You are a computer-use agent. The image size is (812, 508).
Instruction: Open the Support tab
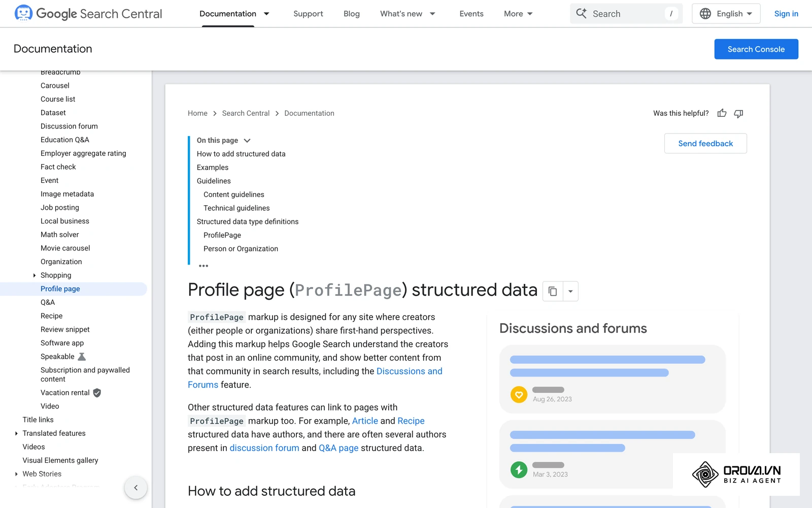(x=308, y=14)
